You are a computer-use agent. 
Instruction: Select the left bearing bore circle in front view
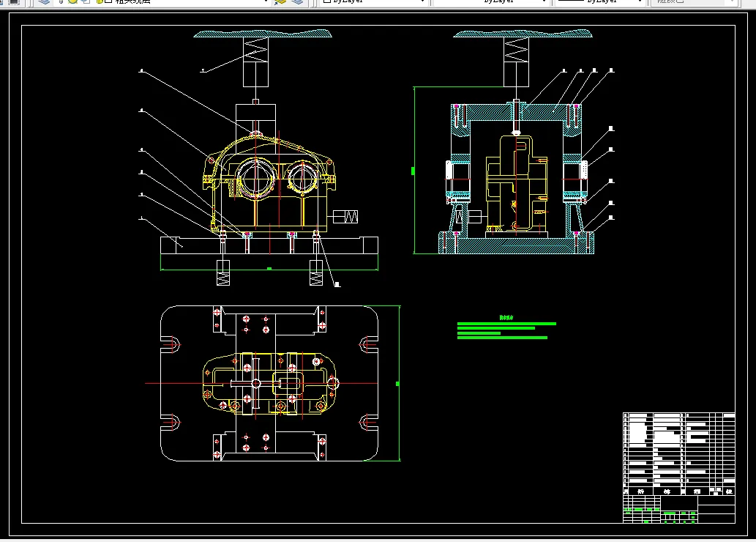(255, 177)
